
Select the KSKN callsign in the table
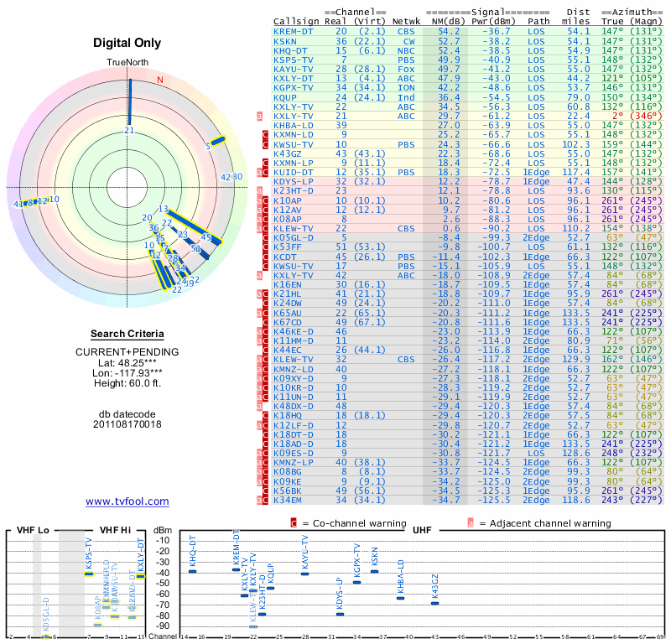(285, 41)
